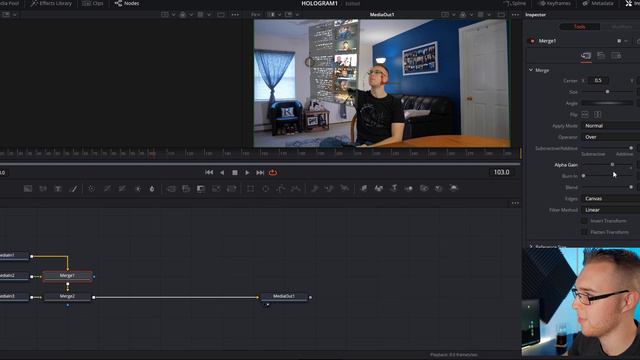Screen dimensions: 640x360
Task: Add a Background node from the toolbar
Action: point(28,189)
